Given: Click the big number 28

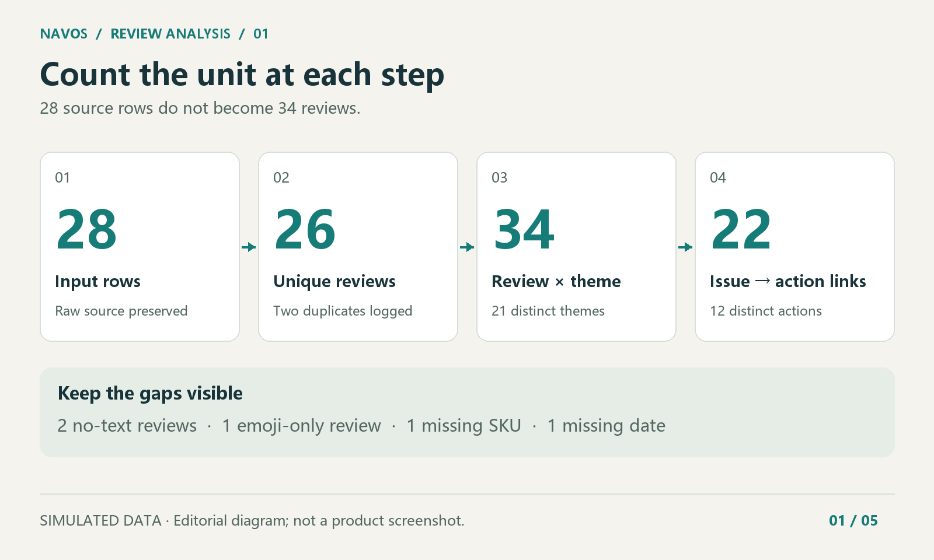Looking at the screenshot, I should 86,229.
